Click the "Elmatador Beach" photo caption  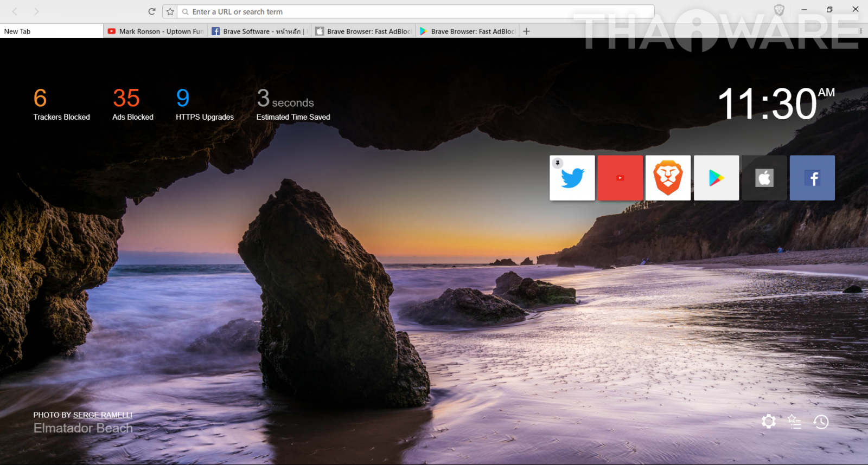click(x=83, y=428)
